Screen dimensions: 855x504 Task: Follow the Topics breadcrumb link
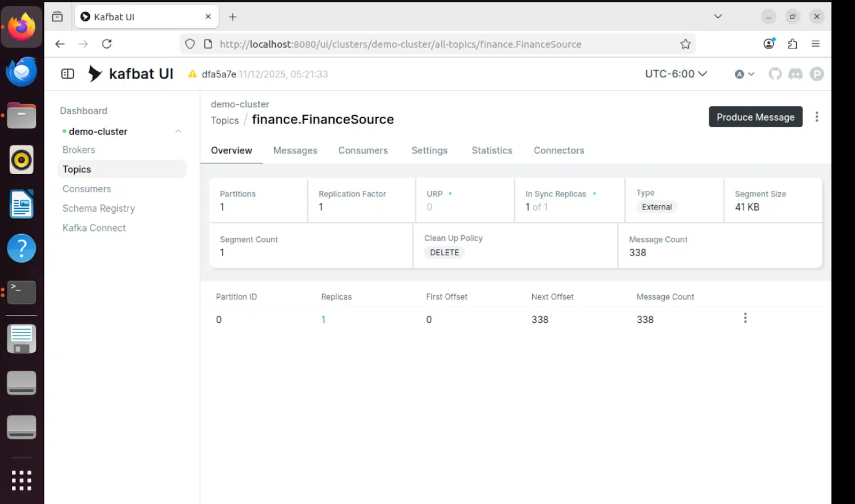[x=224, y=121]
